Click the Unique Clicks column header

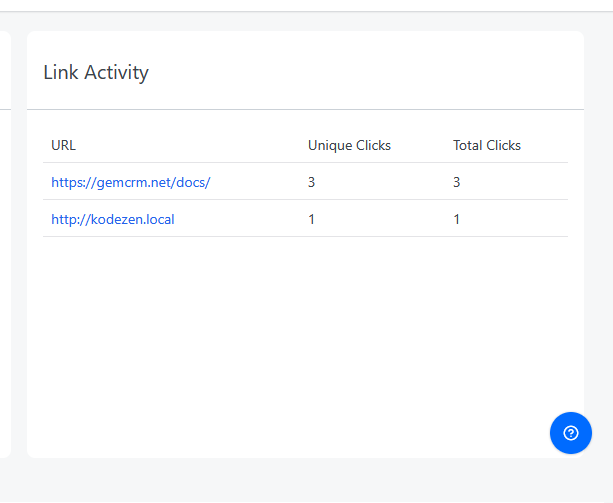(349, 145)
